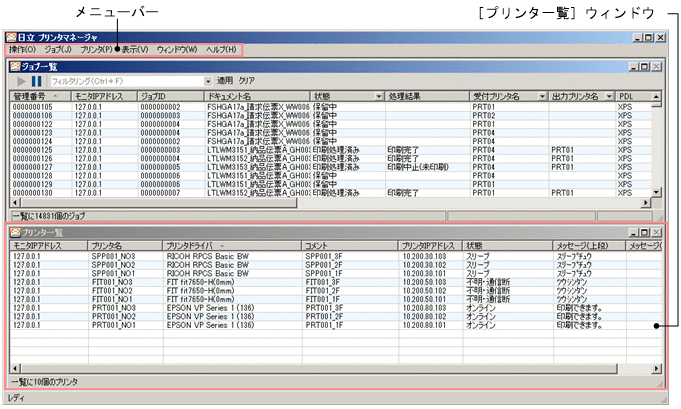Select job row 0000000130
The width and height of the screenshot is (681, 409).
pos(330,193)
